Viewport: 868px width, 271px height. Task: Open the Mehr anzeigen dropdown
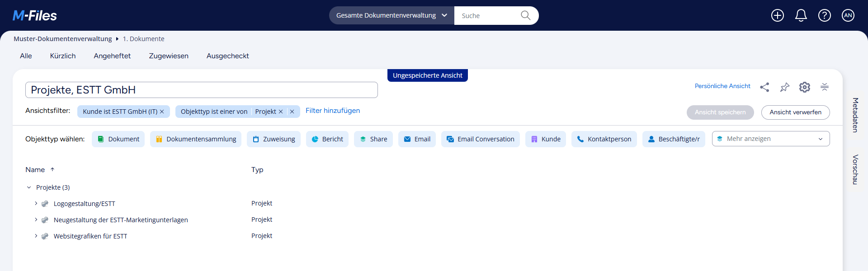[x=770, y=139]
